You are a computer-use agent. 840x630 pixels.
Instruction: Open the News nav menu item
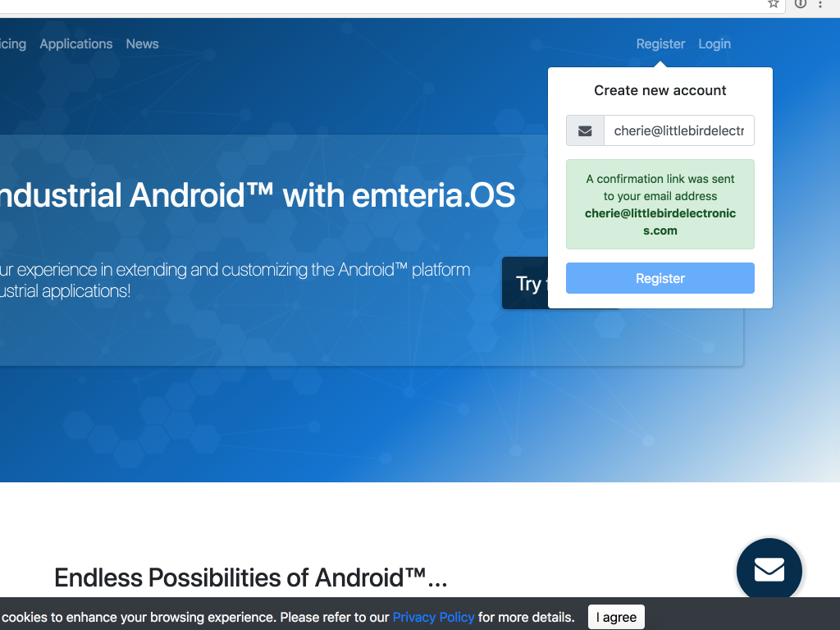142,44
